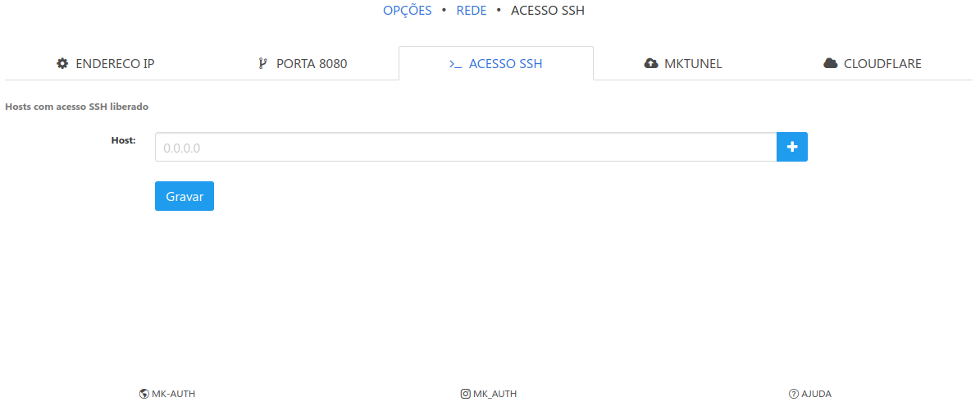Click the cloud upload icon beside MKTunel
This screenshot has width=980, height=411.
point(651,64)
